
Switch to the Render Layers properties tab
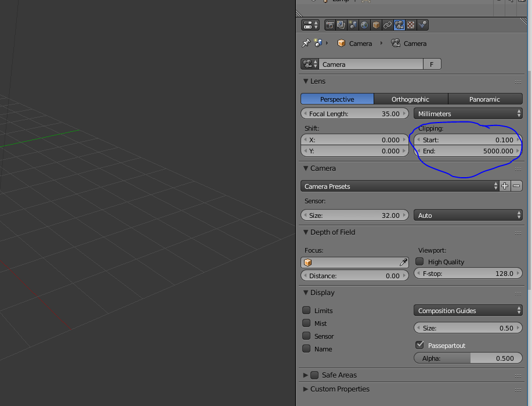[x=341, y=24]
